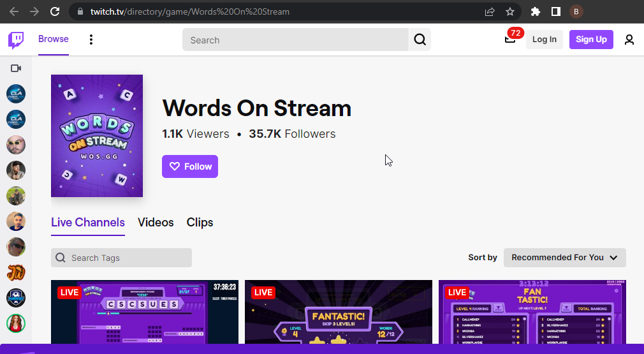Switch to the Videos tab
Image resolution: width=644 pixels, height=354 pixels.
point(156,222)
